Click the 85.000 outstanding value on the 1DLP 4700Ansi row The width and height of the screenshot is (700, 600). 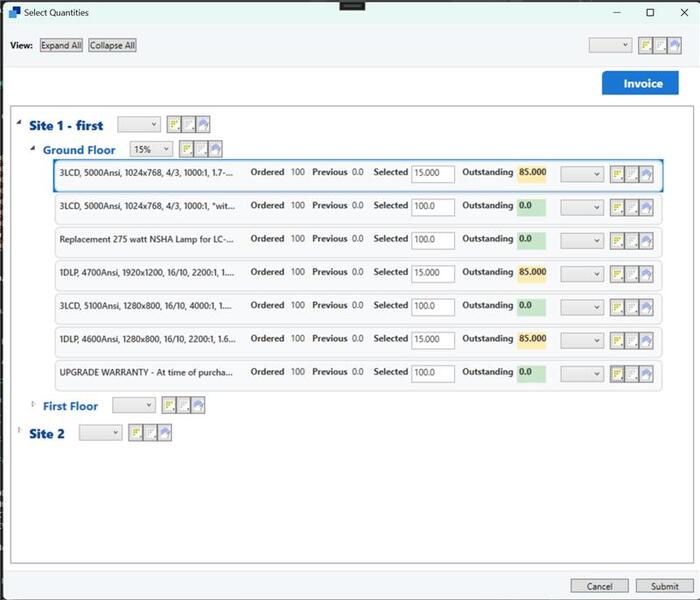coord(532,272)
